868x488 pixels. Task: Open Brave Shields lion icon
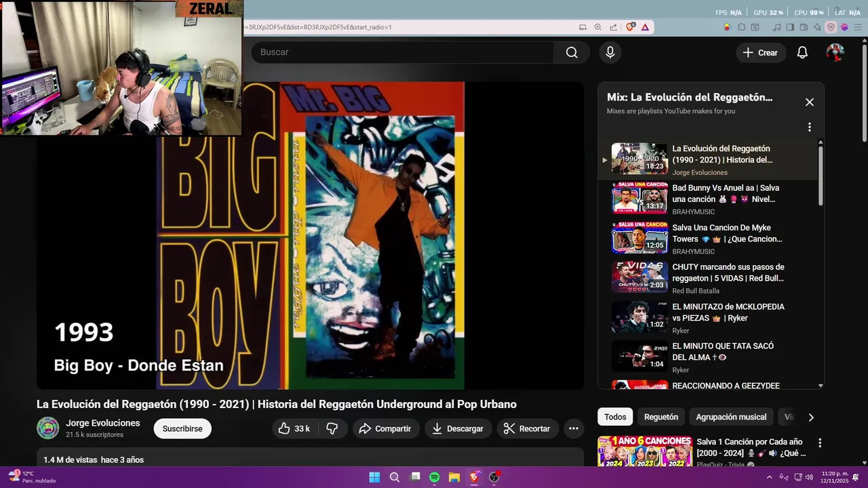pos(631,27)
